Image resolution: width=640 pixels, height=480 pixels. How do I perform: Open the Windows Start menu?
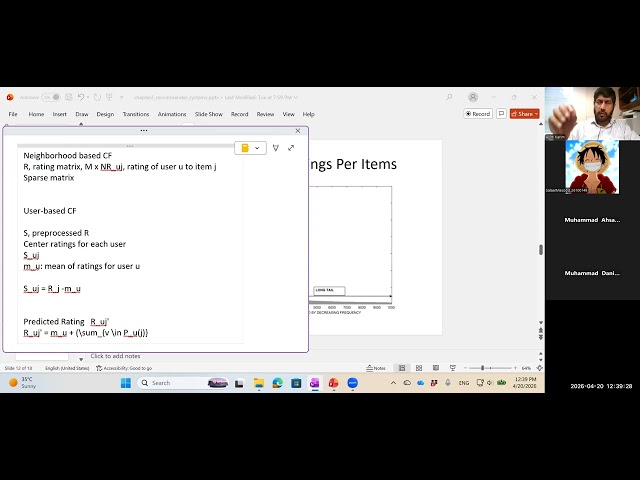(126, 383)
